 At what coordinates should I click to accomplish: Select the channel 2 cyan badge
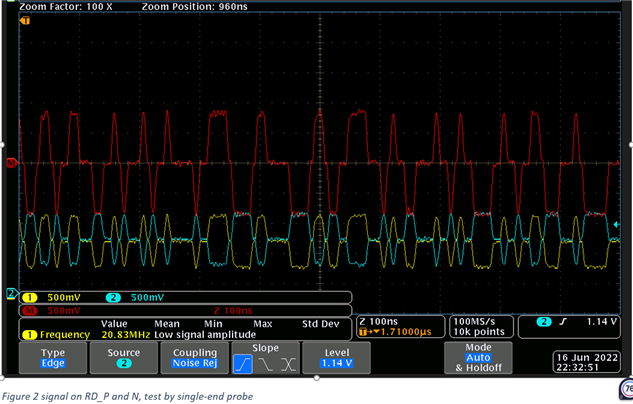[x=113, y=298]
